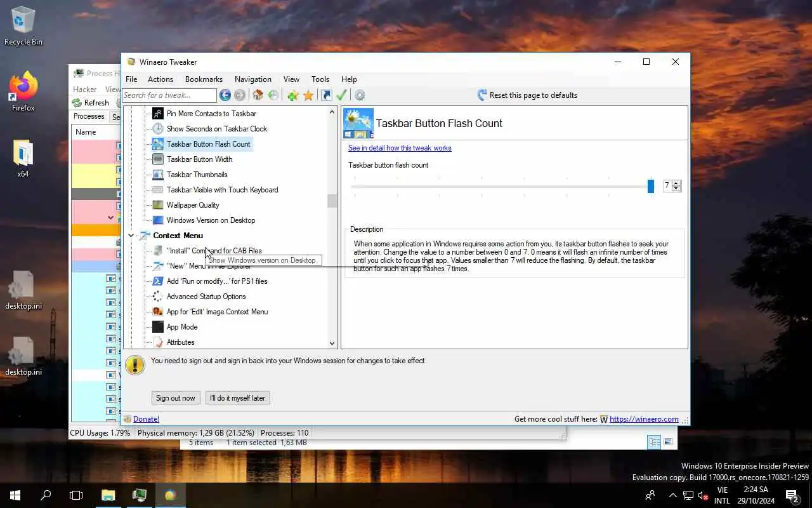Image resolution: width=812 pixels, height=508 pixels.
Task: Open File Explorer from taskbar
Action: [x=108, y=495]
